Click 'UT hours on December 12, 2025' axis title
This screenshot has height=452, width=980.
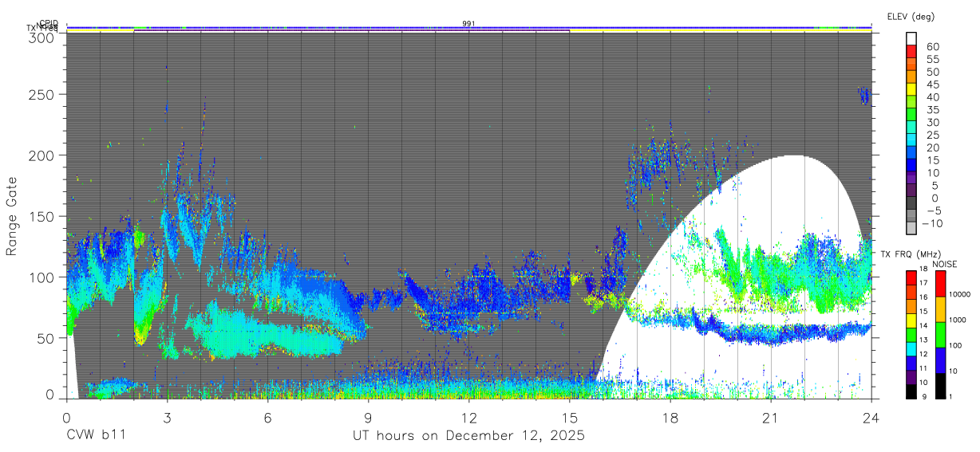(x=469, y=436)
